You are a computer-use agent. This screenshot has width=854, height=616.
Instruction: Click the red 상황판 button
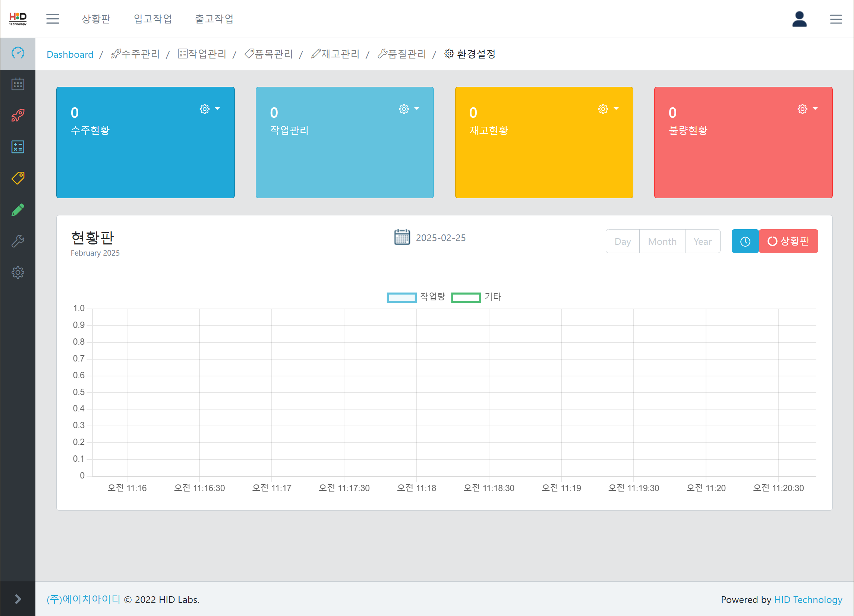coord(788,241)
